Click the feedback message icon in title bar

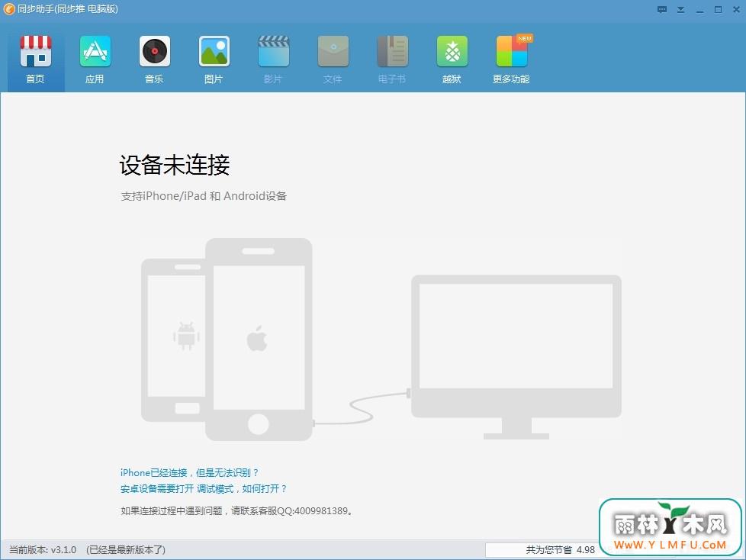pos(662,9)
